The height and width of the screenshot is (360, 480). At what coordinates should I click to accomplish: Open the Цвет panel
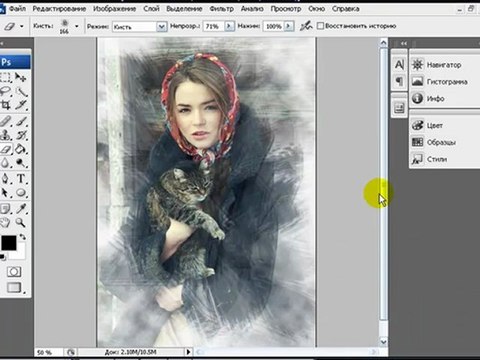point(444,125)
